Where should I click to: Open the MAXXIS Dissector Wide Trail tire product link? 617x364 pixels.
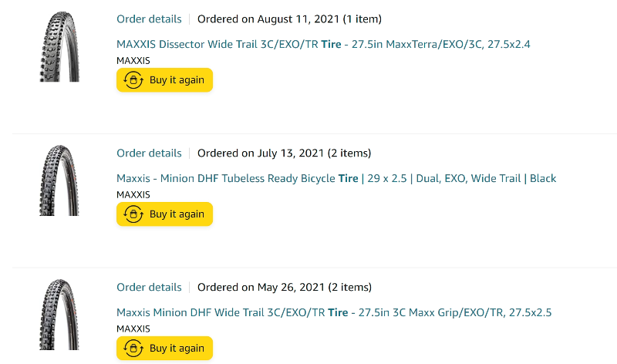[x=323, y=44]
